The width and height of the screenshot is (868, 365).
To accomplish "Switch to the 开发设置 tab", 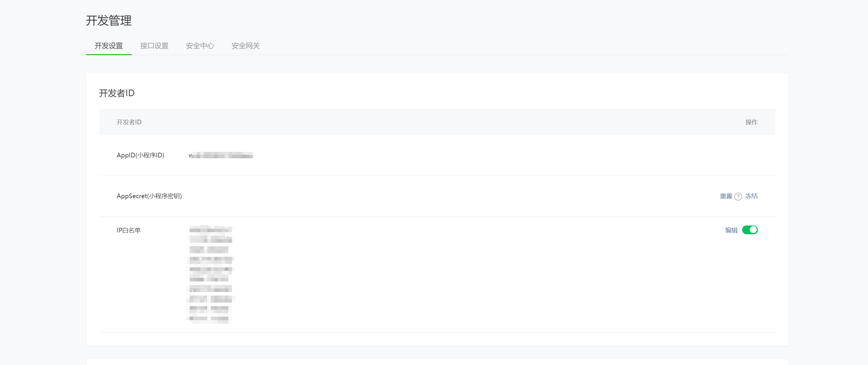I will 109,46.
